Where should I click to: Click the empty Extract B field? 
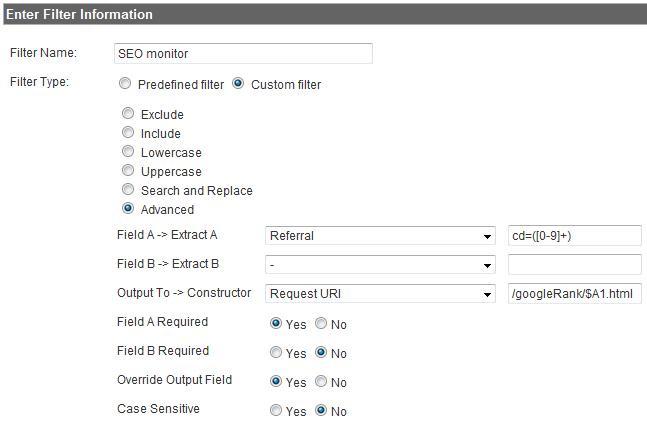[575, 264]
